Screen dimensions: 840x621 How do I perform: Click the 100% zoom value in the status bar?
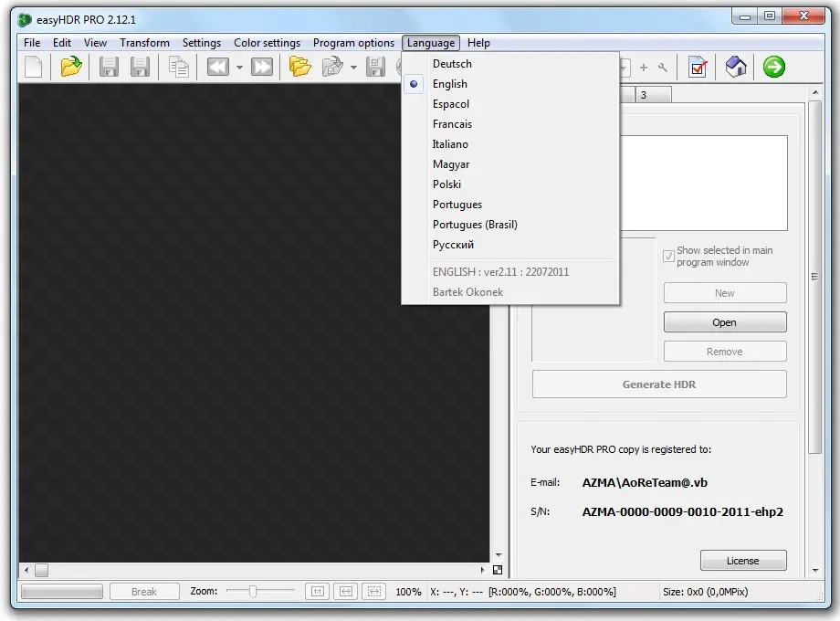tap(408, 592)
